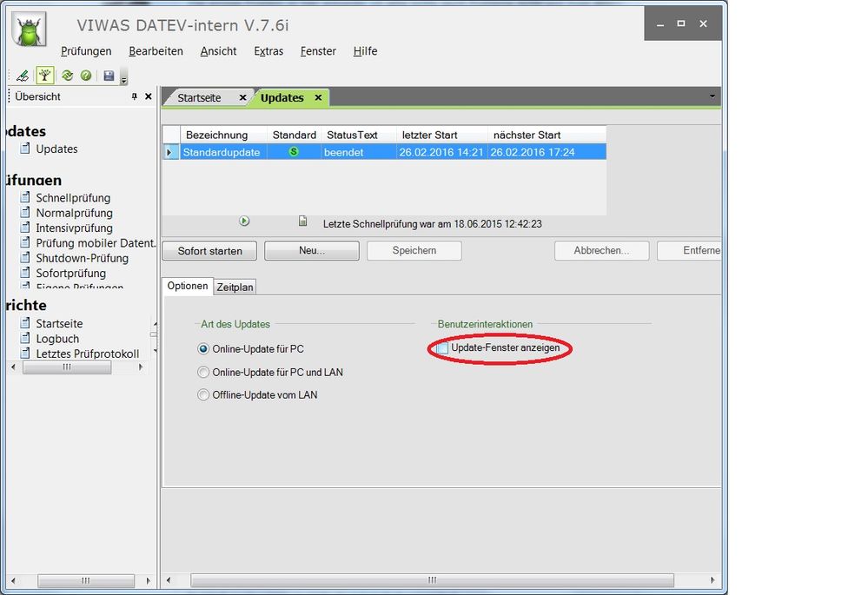Image resolution: width=868 pixels, height=595 pixels.
Task: Click the beendet status cell
Action: coord(359,152)
